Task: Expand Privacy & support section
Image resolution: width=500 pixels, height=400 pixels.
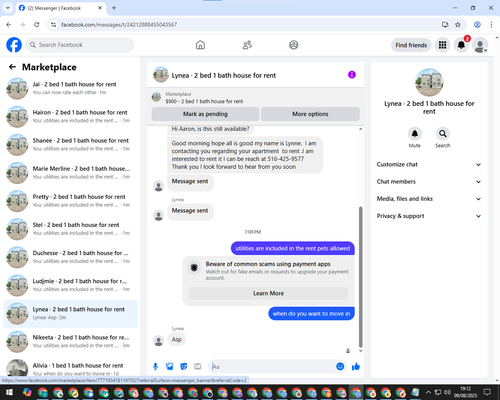Action: click(429, 216)
